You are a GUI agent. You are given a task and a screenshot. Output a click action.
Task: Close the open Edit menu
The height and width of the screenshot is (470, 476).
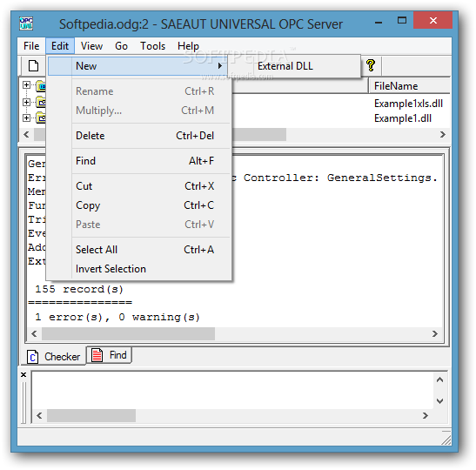tap(60, 46)
